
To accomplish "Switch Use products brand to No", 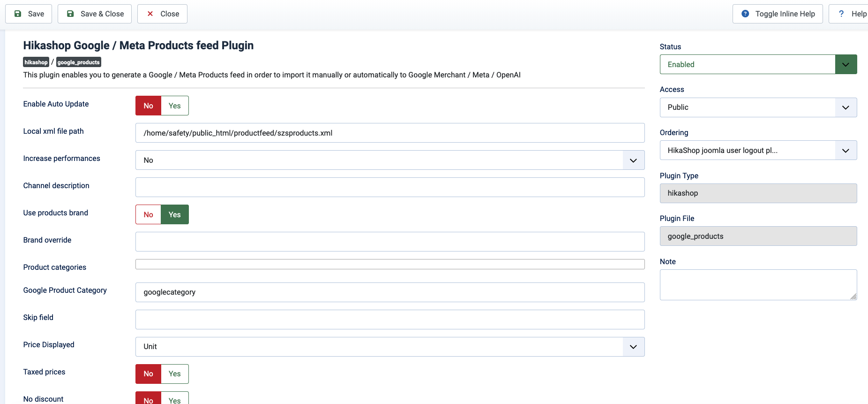I will click(149, 215).
